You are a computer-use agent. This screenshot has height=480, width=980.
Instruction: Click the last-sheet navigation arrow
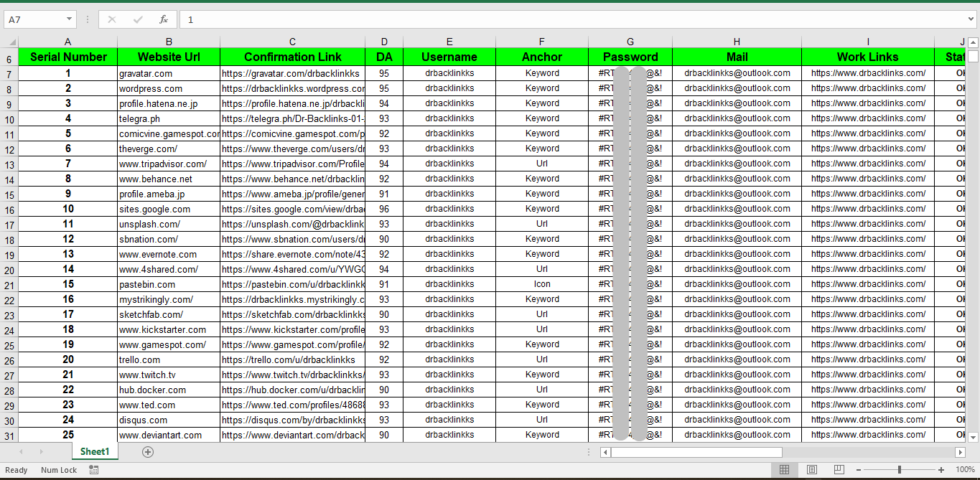[x=43, y=452]
